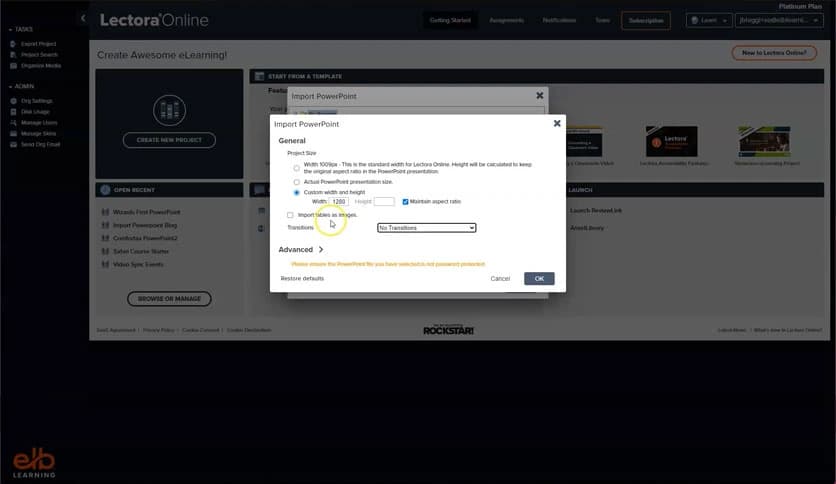Open recent project Safari Course Starter
Screen dimensions: 836x484
click(x=141, y=251)
